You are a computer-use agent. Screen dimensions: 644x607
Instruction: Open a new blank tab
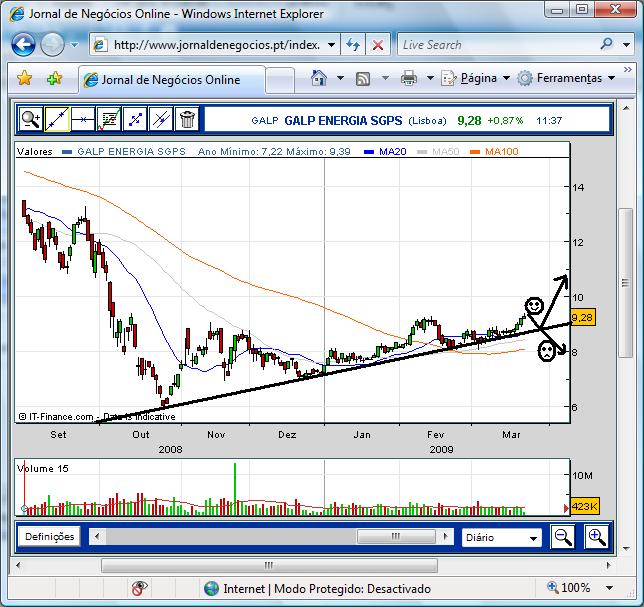[x=280, y=80]
